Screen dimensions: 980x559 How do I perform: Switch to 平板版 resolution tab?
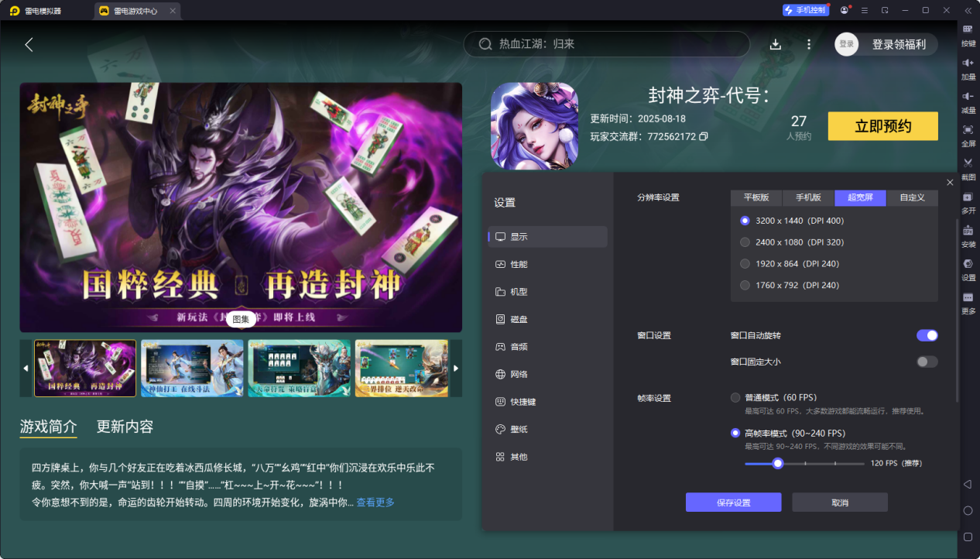(x=756, y=197)
